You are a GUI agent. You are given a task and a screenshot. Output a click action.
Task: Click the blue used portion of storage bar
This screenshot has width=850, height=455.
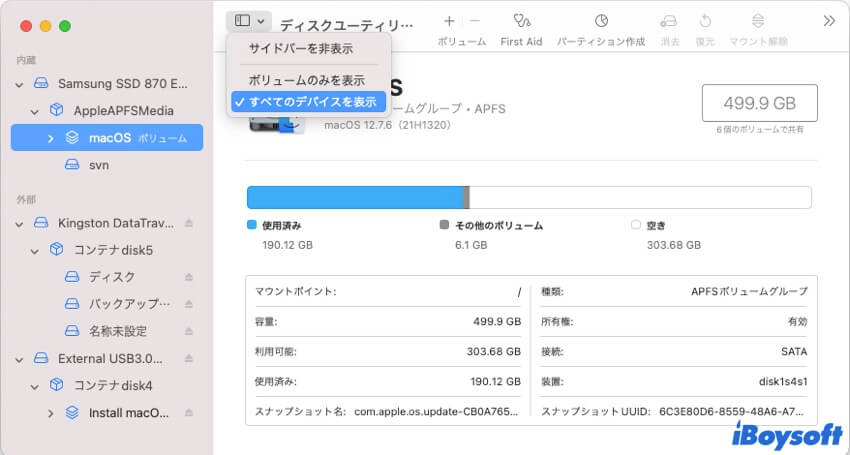point(355,197)
